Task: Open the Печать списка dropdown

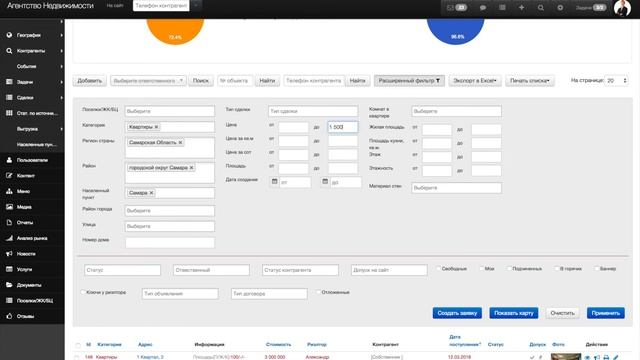Action: (529, 81)
